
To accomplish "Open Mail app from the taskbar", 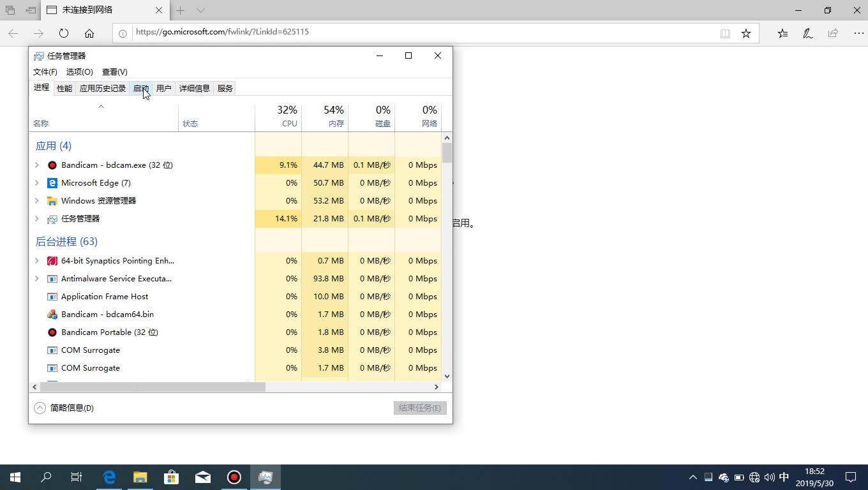I will (203, 477).
